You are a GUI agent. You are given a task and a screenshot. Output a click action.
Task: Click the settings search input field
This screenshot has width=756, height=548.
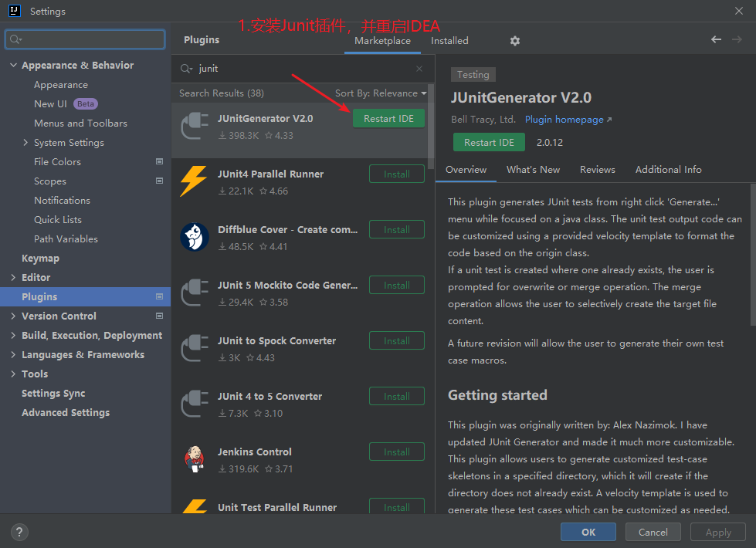[85, 39]
